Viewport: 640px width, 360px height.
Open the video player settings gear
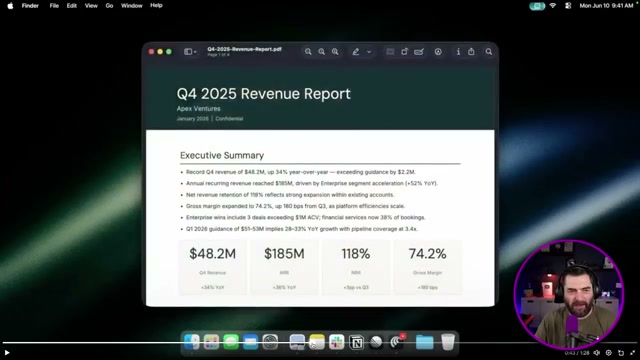pyautogui.click(x=609, y=353)
